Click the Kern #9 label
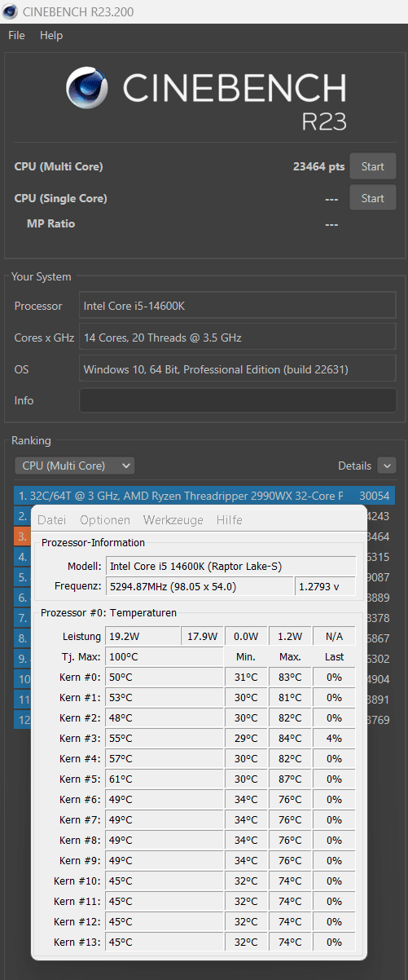 (x=81, y=860)
